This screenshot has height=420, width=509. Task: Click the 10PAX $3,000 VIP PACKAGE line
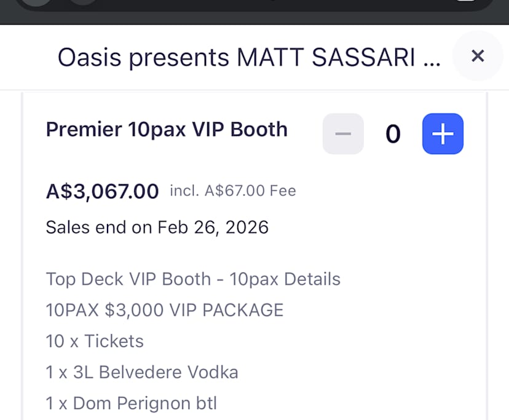coord(165,310)
